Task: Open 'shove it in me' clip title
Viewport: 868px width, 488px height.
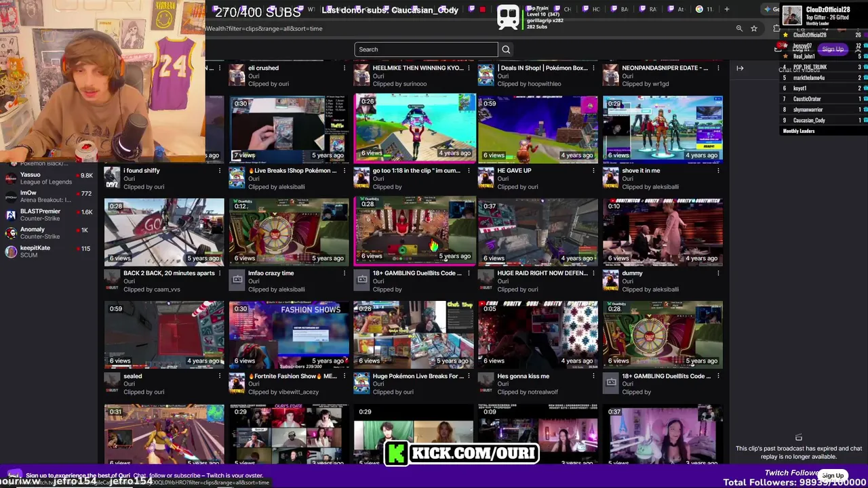Action: tap(641, 171)
